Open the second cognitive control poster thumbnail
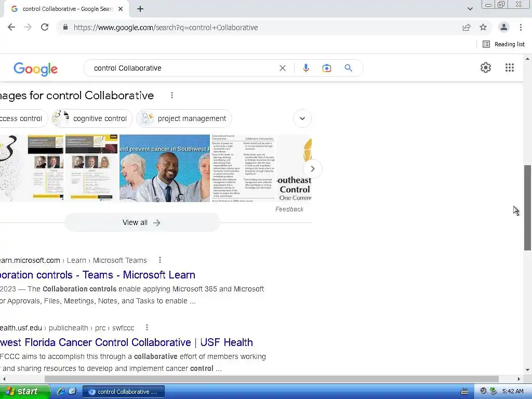This screenshot has height=399, width=532. (x=91, y=167)
